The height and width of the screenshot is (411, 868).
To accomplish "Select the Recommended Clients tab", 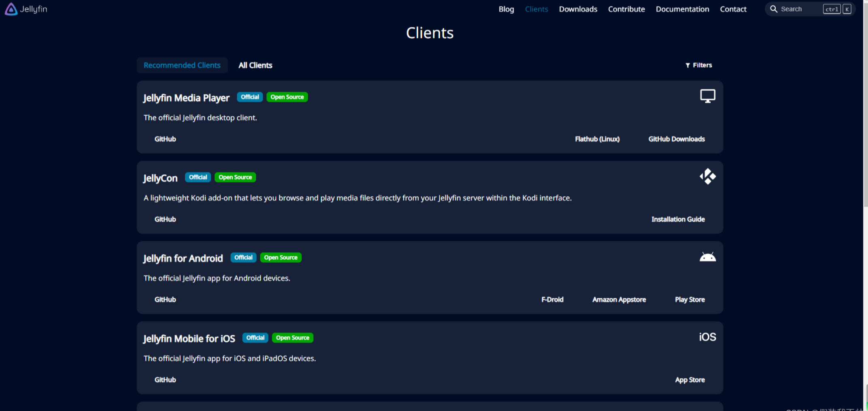I will [182, 65].
